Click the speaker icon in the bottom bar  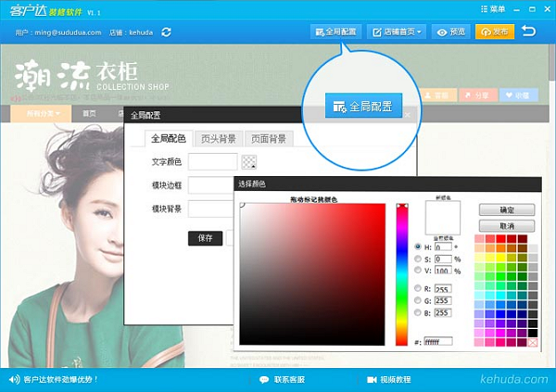(x=14, y=380)
